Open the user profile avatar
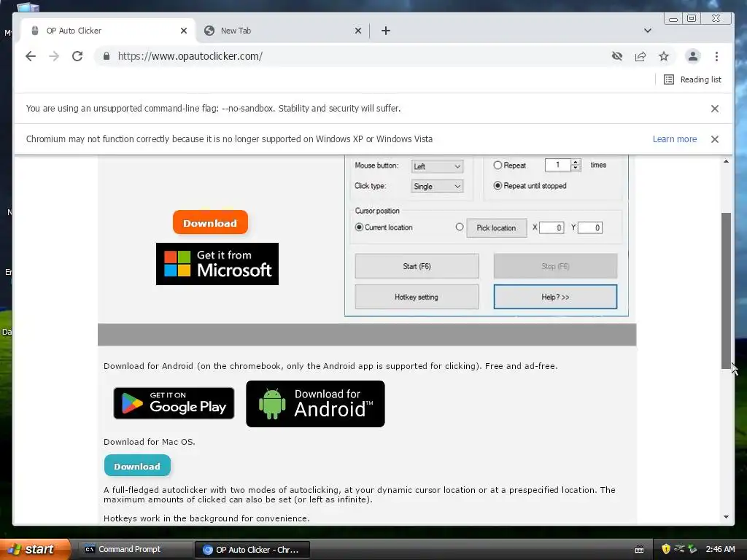 (x=693, y=56)
